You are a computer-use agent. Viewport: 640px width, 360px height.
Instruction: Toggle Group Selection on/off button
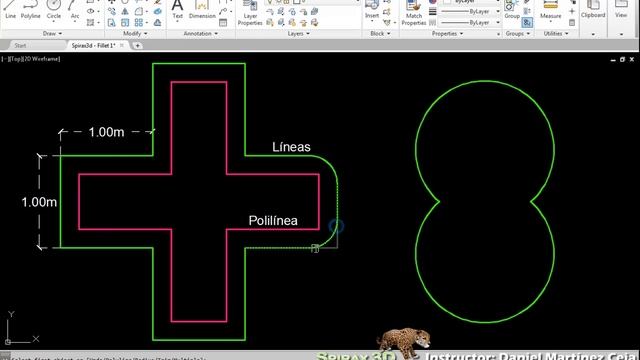(527, 23)
